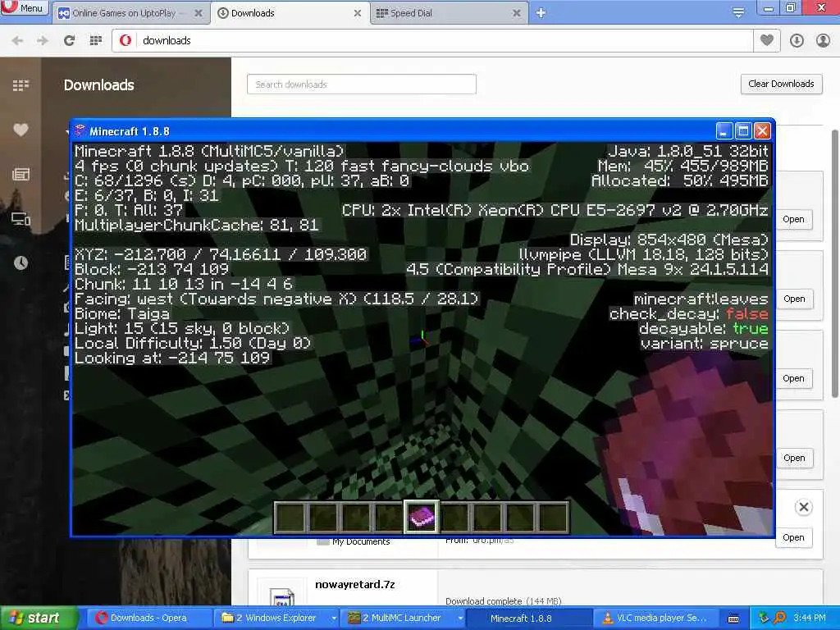Click the address bar showing downloads

click(433, 41)
